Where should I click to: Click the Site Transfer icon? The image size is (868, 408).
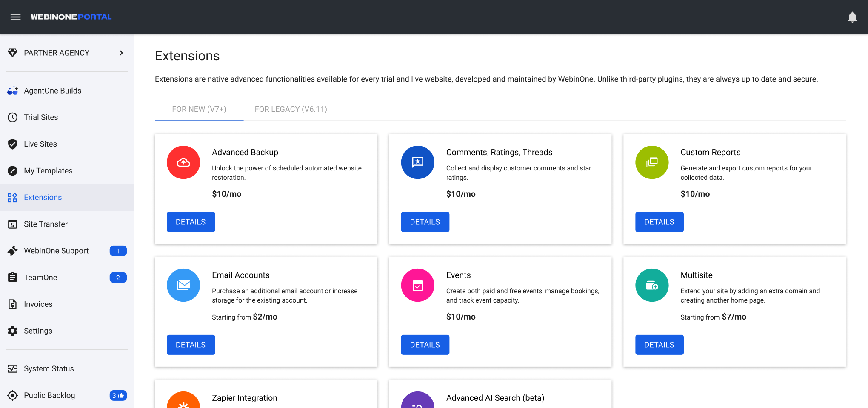click(x=13, y=224)
